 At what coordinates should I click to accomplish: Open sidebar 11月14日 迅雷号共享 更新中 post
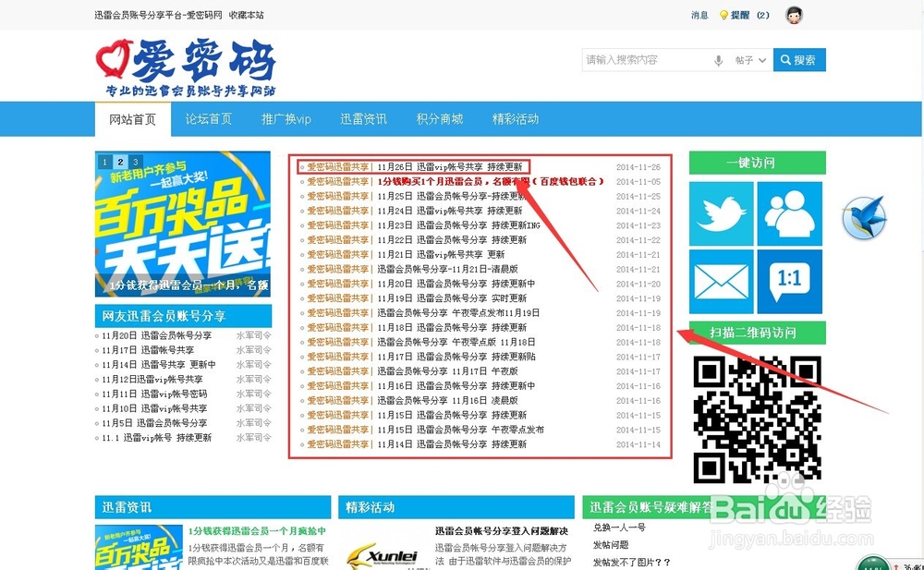point(159,365)
